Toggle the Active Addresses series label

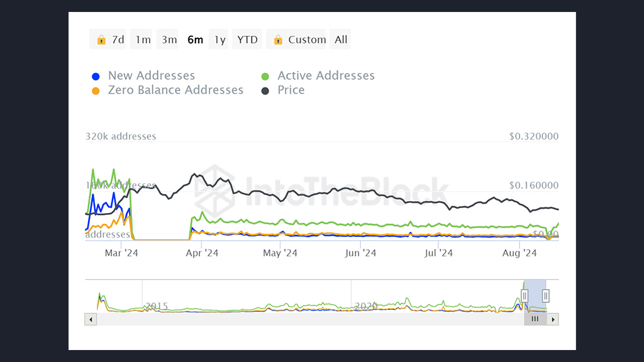(x=326, y=76)
